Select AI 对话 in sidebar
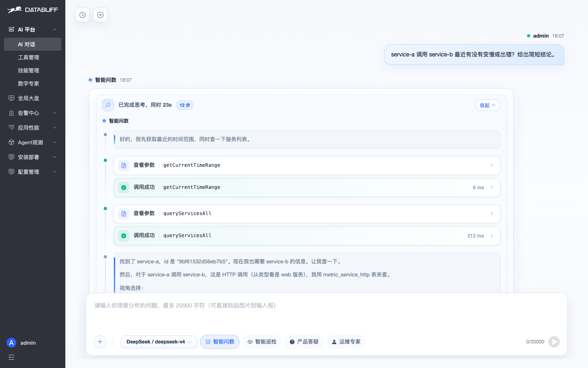This screenshot has height=368, width=588. [x=33, y=44]
